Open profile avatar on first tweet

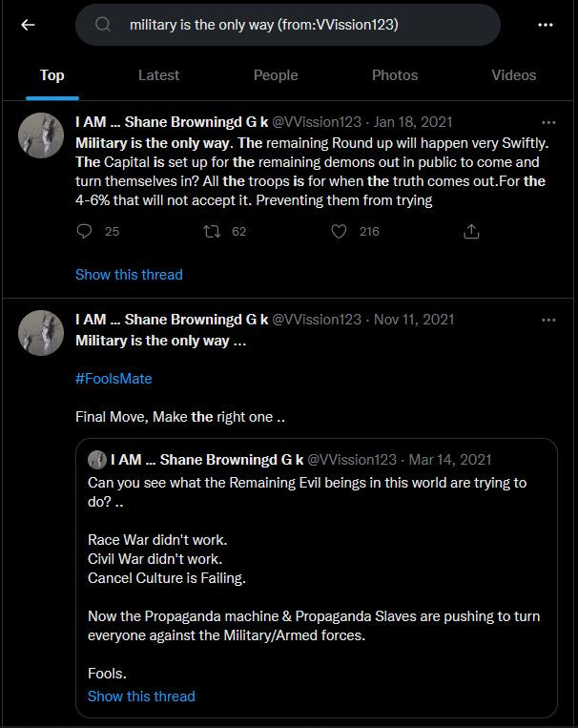coord(42,135)
